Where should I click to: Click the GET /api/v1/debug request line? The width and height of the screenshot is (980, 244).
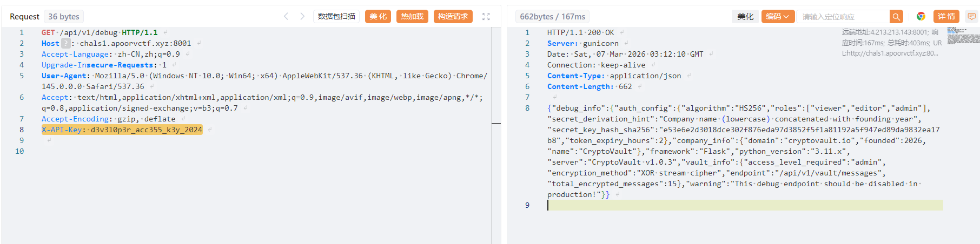tap(100, 32)
